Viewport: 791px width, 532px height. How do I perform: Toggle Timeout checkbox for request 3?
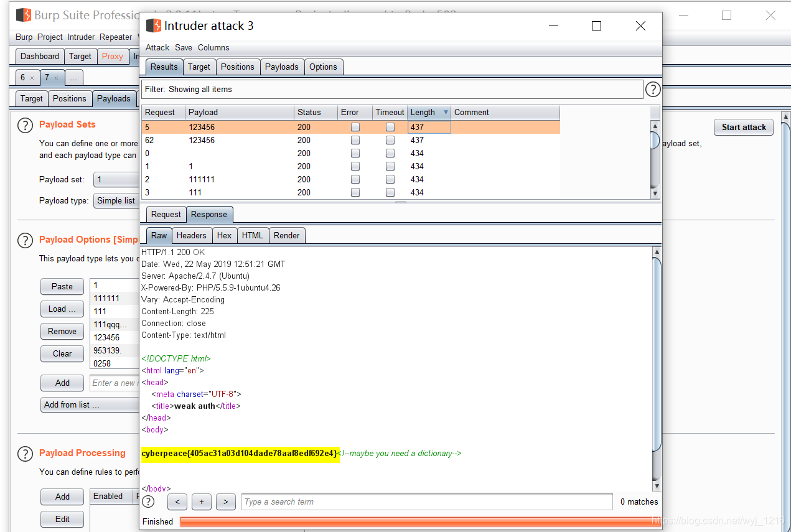pyautogui.click(x=390, y=192)
